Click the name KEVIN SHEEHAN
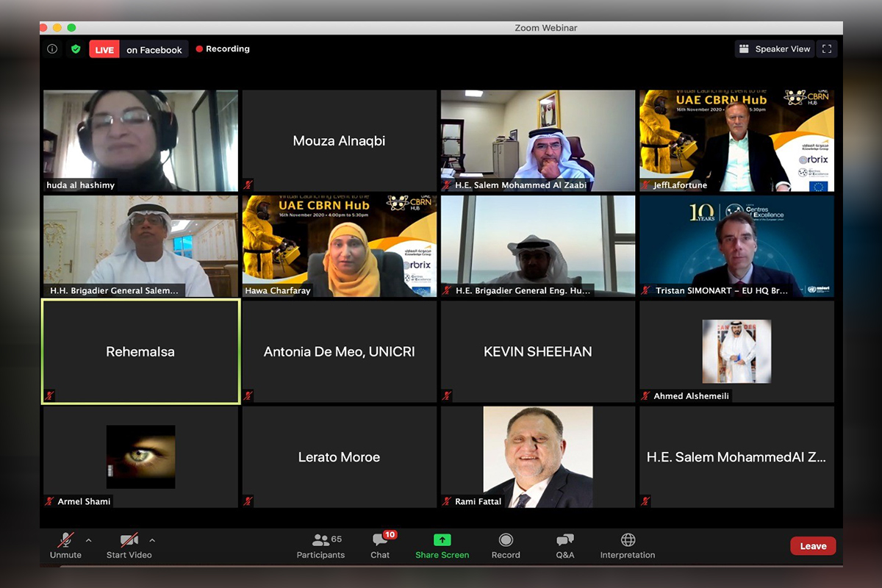This screenshot has width=882, height=588. click(x=538, y=351)
